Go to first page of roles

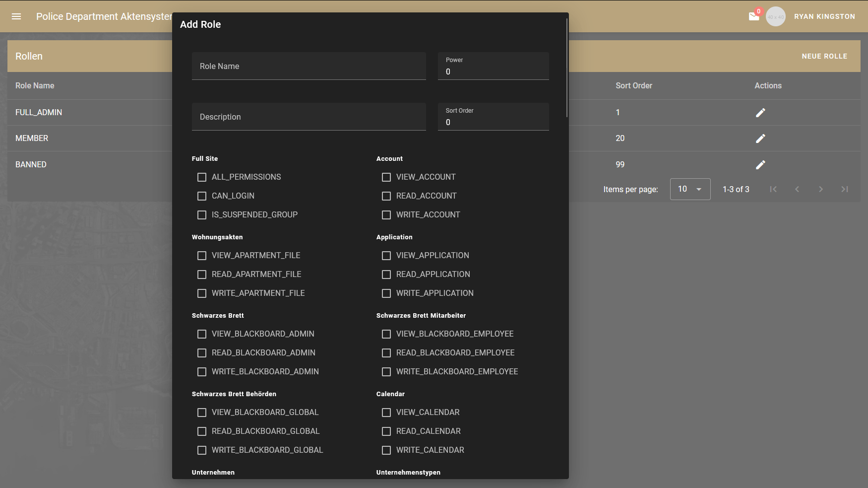773,189
